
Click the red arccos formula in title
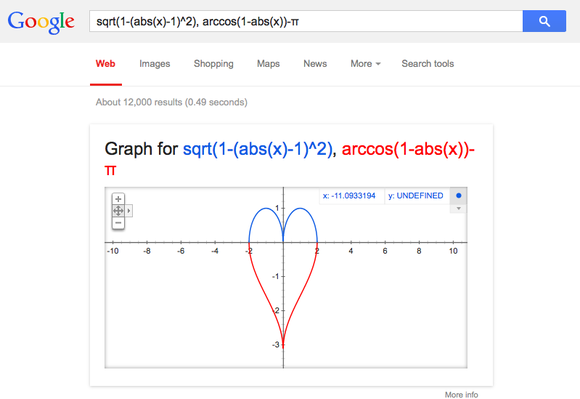pos(408,149)
